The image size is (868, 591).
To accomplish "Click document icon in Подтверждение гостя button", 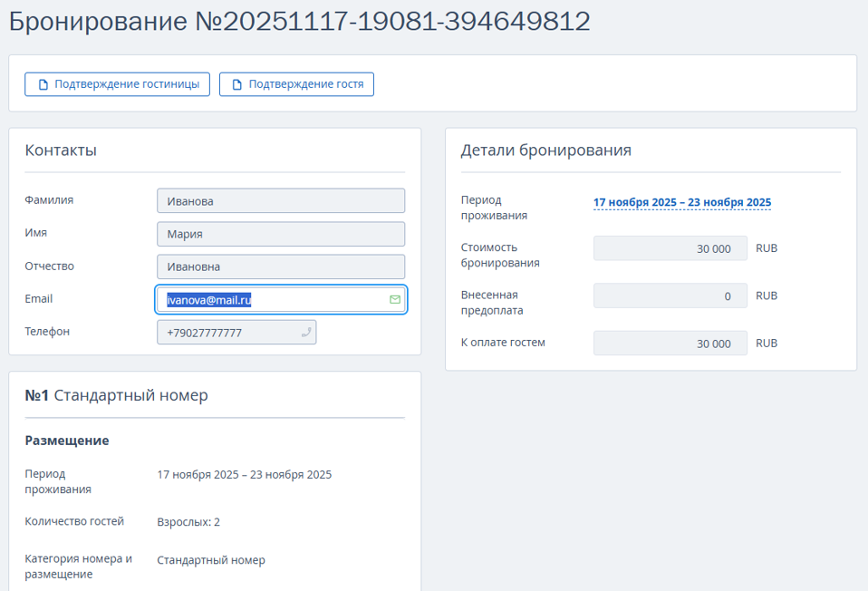I will click(x=236, y=84).
